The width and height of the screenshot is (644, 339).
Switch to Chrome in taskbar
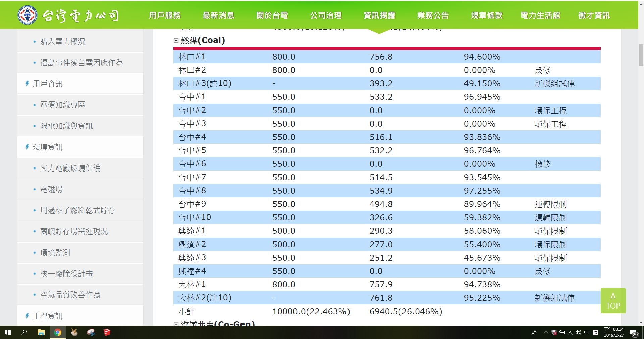[x=58, y=332]
